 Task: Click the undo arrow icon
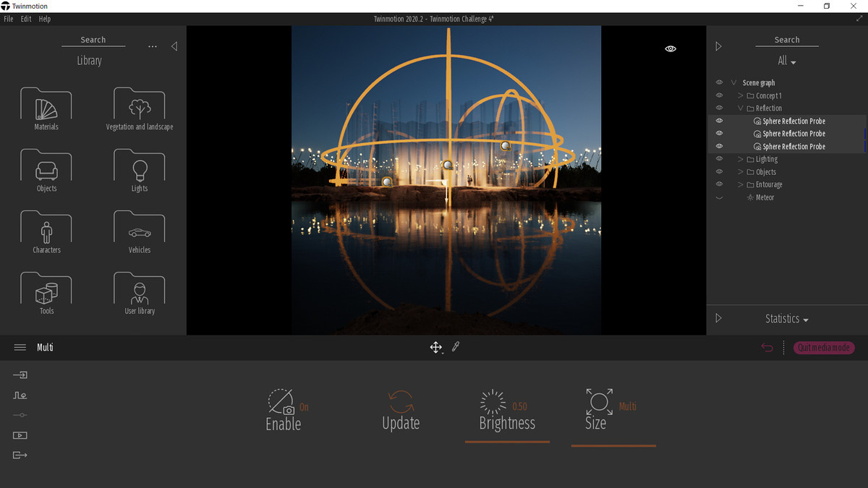click(767, 348)
